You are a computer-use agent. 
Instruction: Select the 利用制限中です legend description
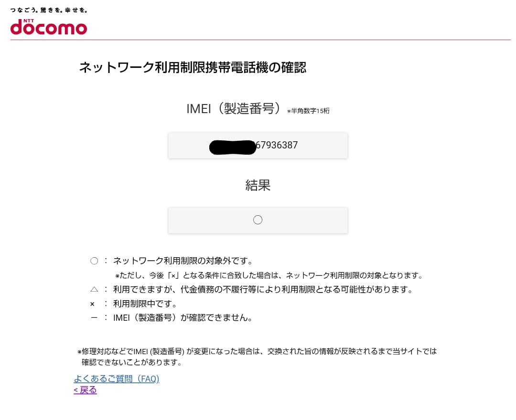[x=146, y=304]
